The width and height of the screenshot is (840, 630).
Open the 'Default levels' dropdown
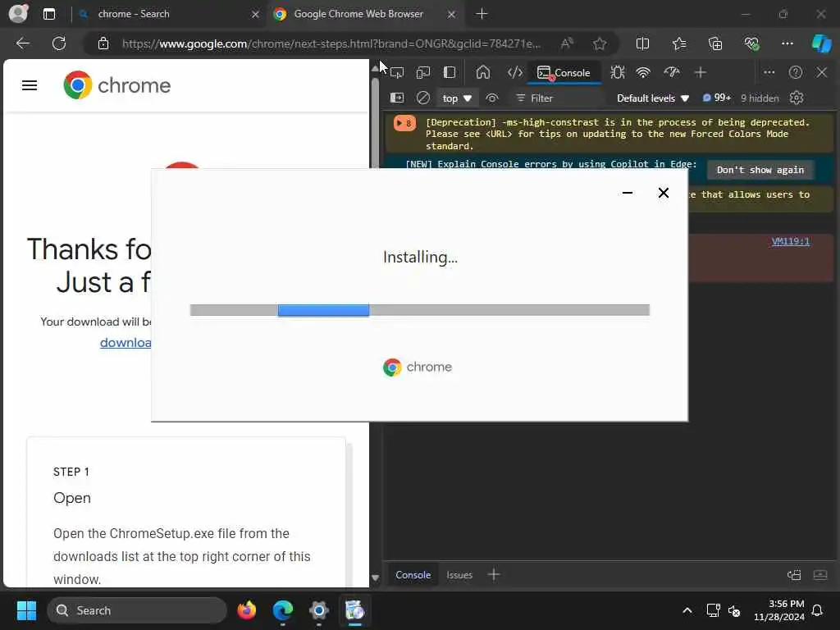point(652,98)
